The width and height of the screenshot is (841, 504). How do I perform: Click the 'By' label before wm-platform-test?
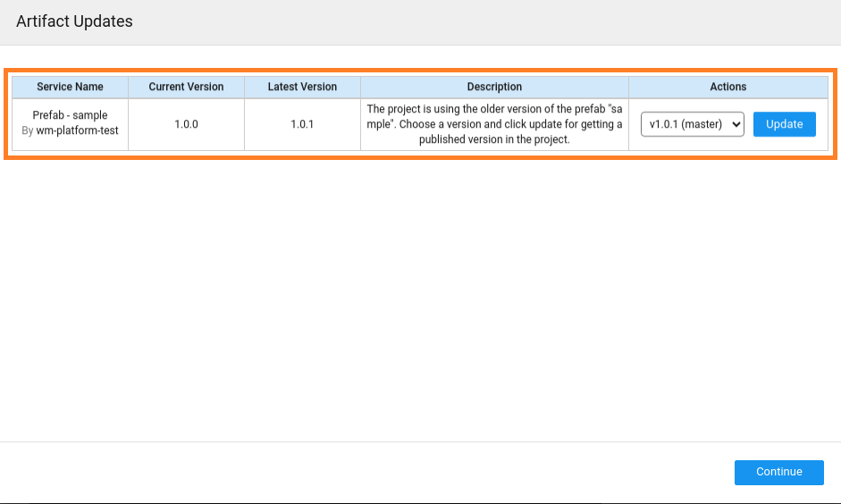point(27,130)
